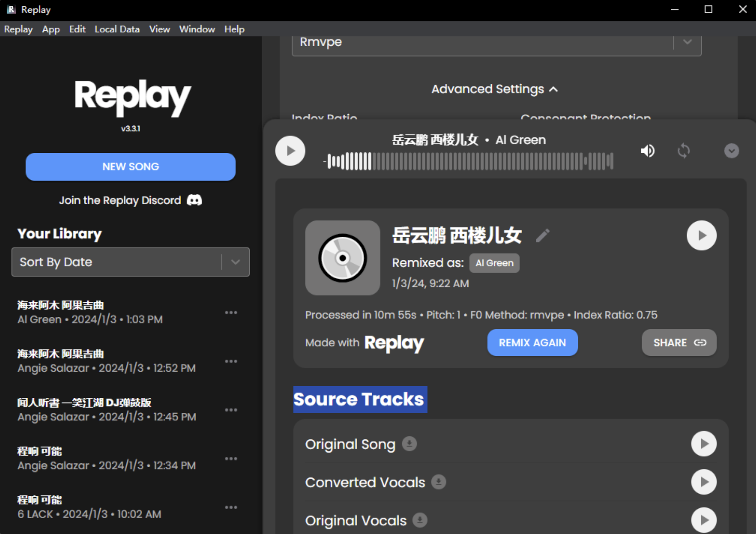This screenshot has width=756, height=534.
Task: Click the Your Library heading
Action: (x=59, y=234)
